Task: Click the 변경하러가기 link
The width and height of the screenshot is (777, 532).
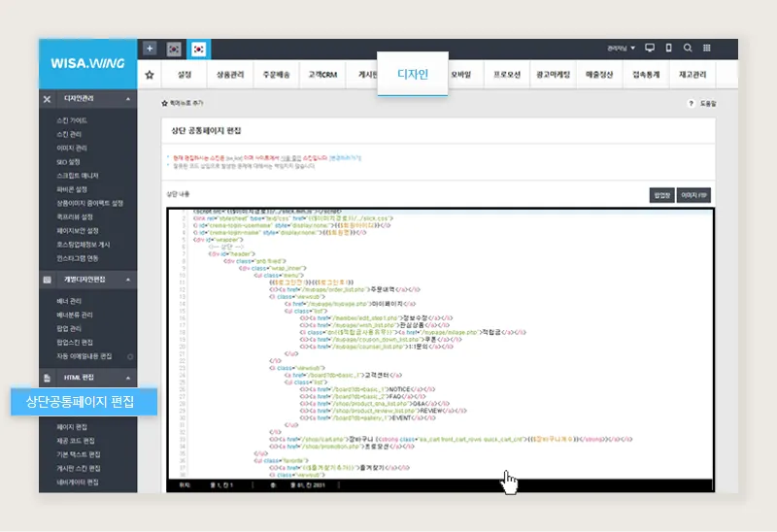Action: 345,158
